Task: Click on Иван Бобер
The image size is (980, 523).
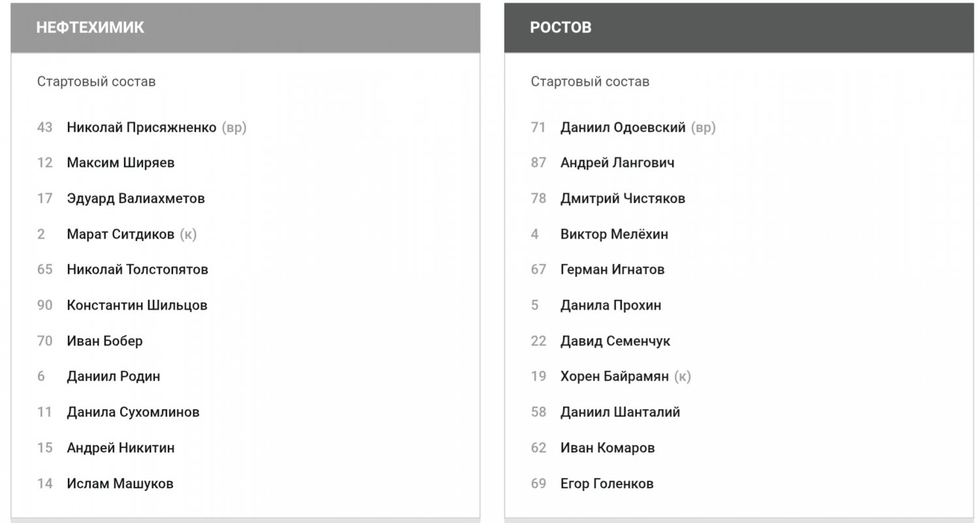Action: 105,341
